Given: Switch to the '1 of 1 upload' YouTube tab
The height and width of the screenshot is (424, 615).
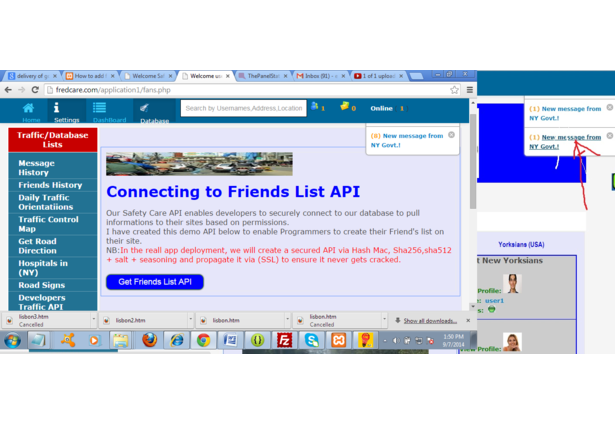Looking at the screenshot, I should pyautogui.click(x=378, y=76).
